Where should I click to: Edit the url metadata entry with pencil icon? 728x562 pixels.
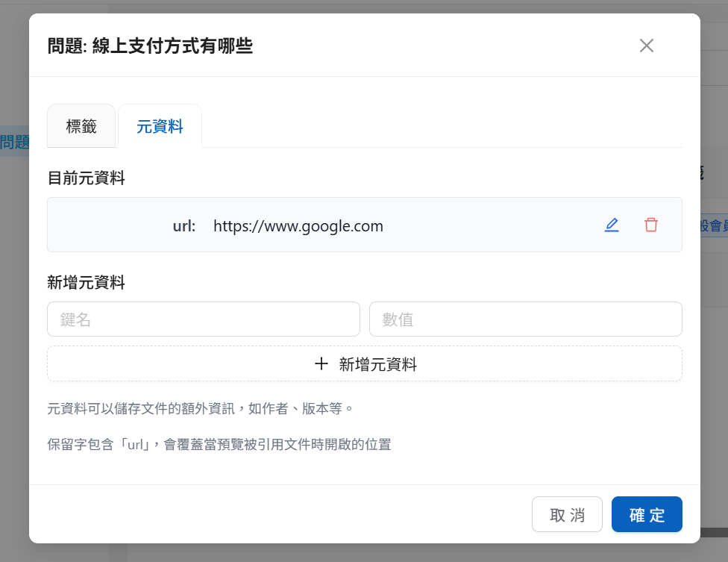(612, 225)
